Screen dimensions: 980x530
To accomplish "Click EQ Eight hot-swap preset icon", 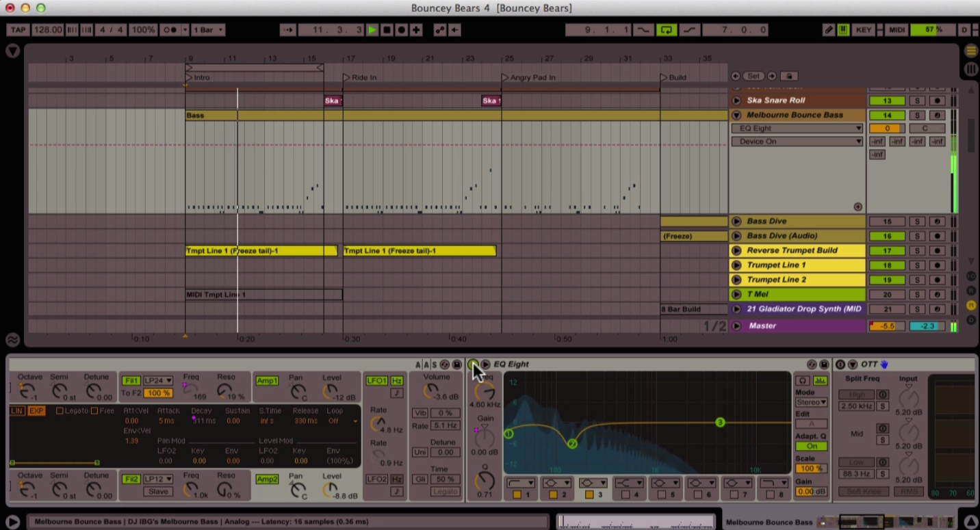I will 812,365.
